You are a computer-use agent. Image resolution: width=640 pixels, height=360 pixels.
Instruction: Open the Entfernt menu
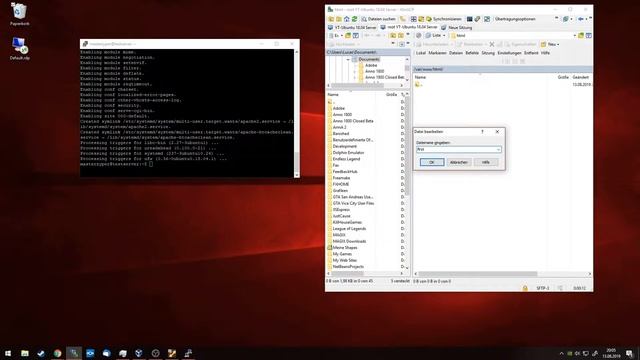point(531,53)
